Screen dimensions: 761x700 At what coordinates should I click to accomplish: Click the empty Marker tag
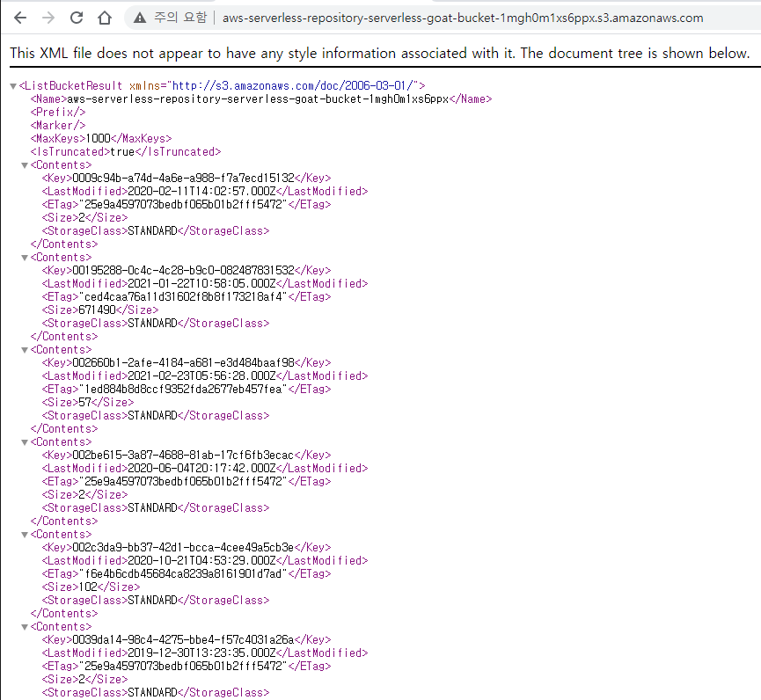coord(58,125)
